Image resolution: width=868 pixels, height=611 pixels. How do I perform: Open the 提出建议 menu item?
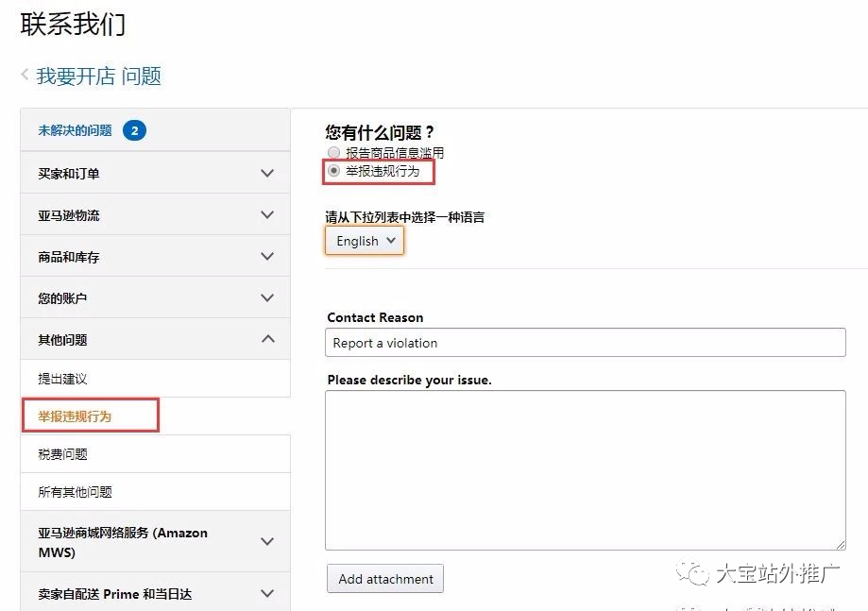[x=62, y=379]
